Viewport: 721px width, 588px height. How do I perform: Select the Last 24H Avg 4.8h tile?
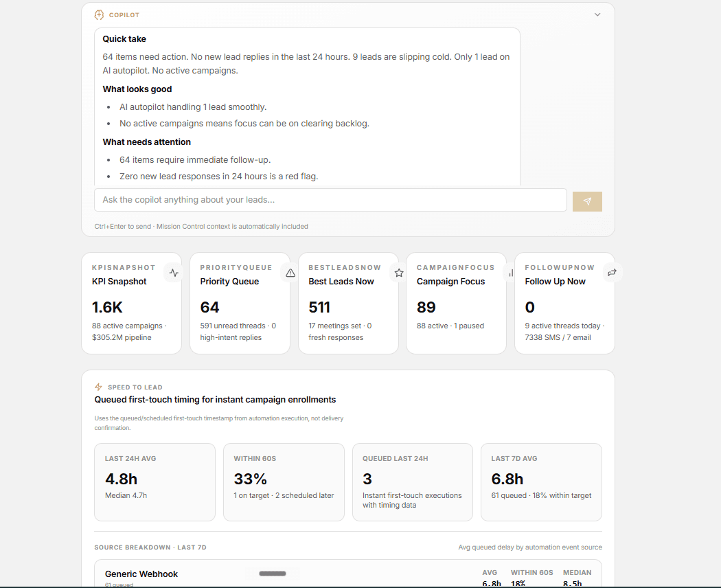[154, 482]
